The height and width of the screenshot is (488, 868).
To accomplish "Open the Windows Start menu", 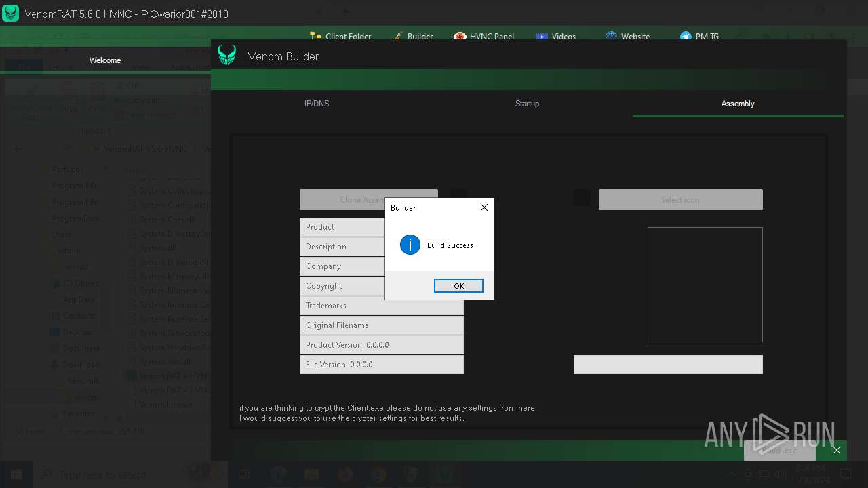I will [x=15, y=474].
